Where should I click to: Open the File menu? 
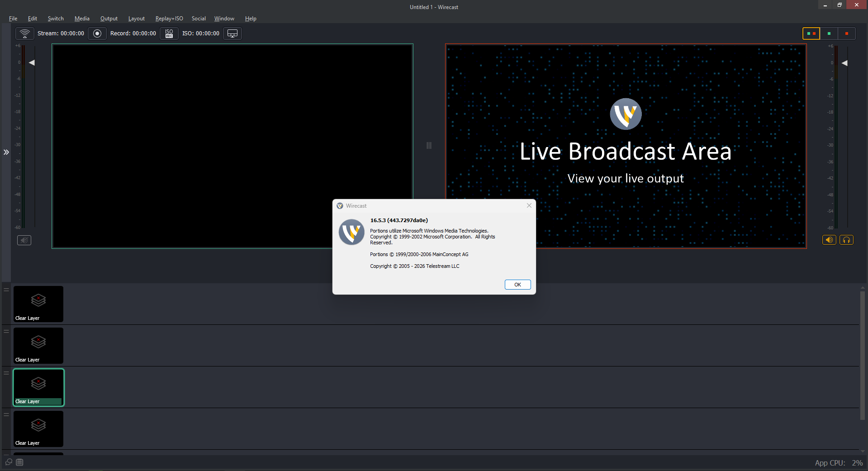[13, 19]
